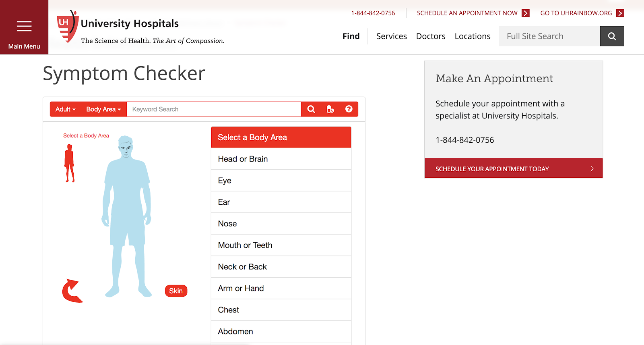Select Neck or Back body area
The height and width of the screenshot is (345, 644).
[x=281, y=267]
